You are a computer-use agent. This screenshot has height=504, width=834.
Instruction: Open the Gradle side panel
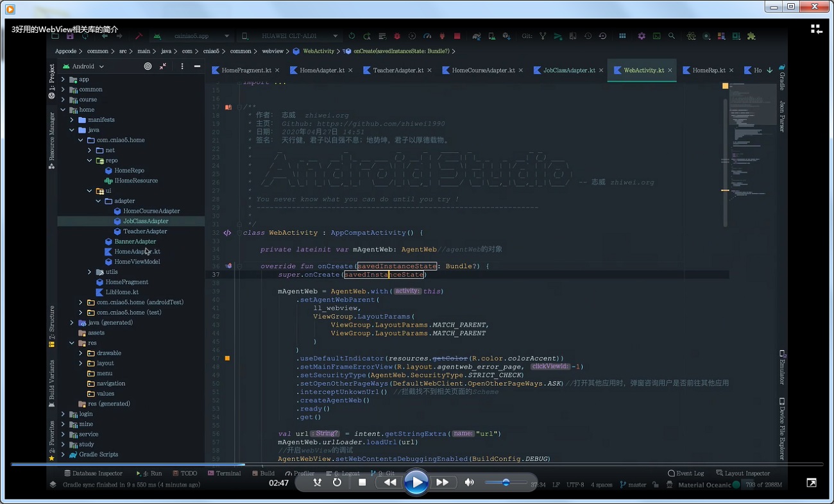pyautogui.click(x=782, y=77)
